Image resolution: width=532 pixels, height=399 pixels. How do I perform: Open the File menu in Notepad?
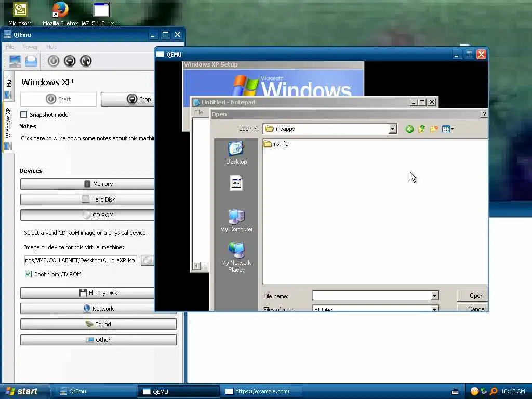coord(198,112)
